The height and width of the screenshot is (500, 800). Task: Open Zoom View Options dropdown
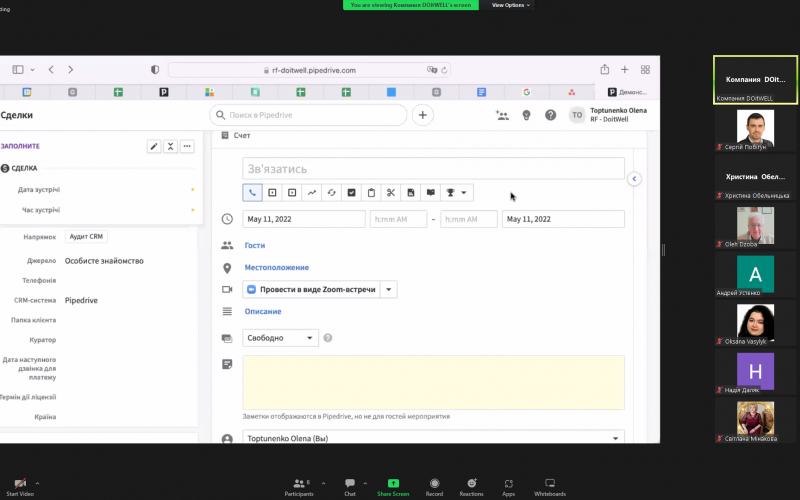tap(510, 5)
